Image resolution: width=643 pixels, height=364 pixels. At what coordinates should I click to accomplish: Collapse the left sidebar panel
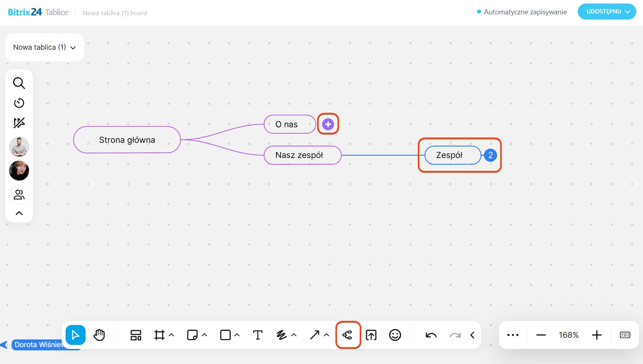pos(19,213)
